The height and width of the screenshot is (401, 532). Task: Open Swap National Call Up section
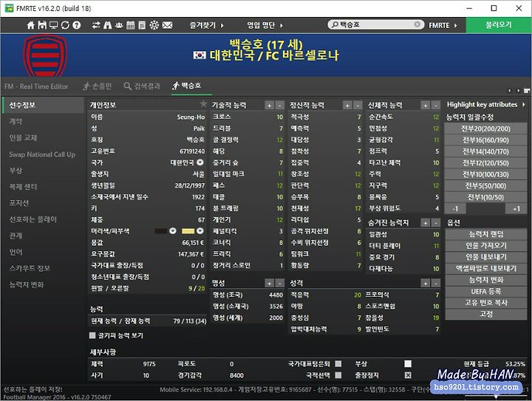click(42, 154)
